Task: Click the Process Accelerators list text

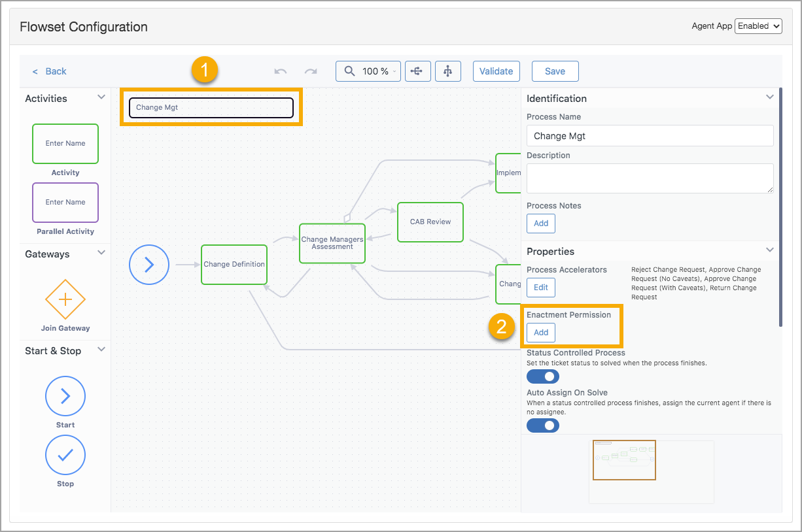Action: [696, 283]
